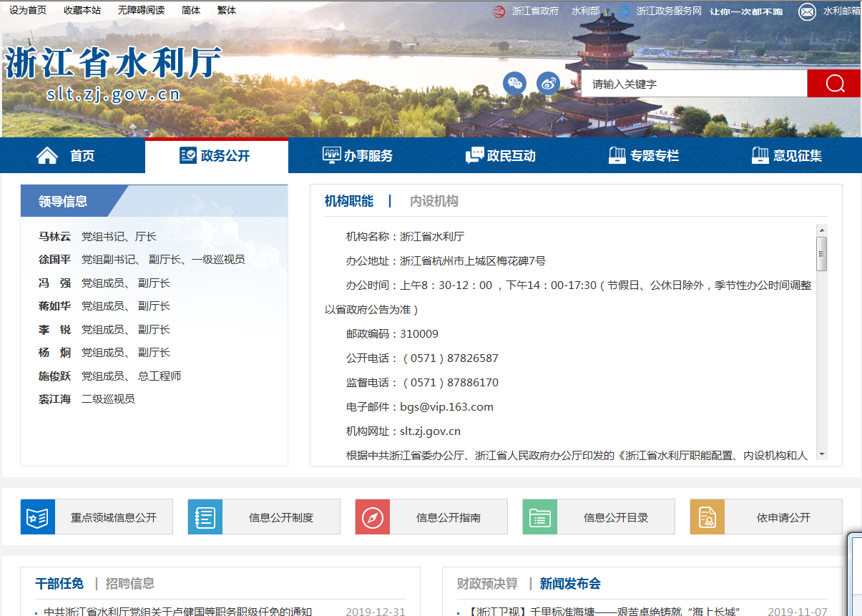Select the 财政预决算 tab
Screen dimensions: 862x616
click(487, 584)
